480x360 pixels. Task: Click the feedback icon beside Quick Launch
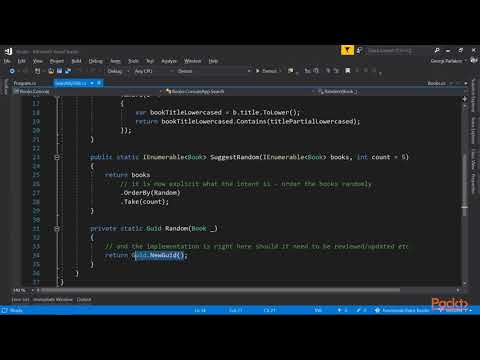(x=359, y=51)
